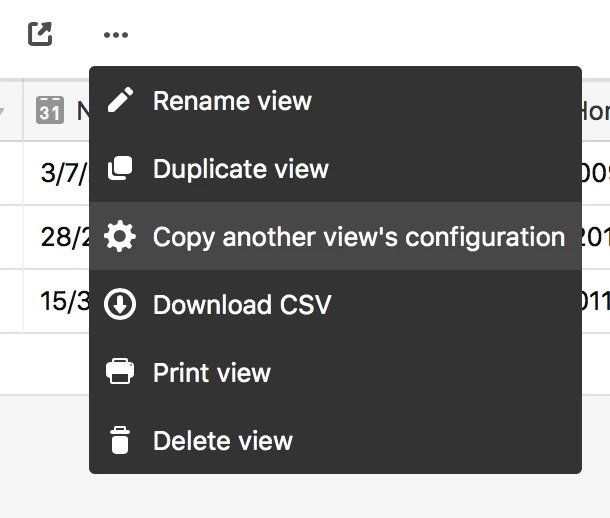Click the trash can icon
The image size is (610, 518).
[120, 440]
